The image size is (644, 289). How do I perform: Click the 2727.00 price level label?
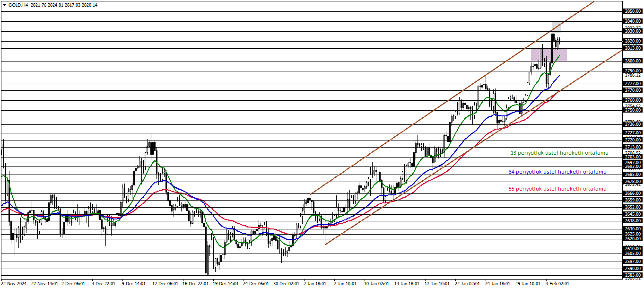(x=633, y=133)
